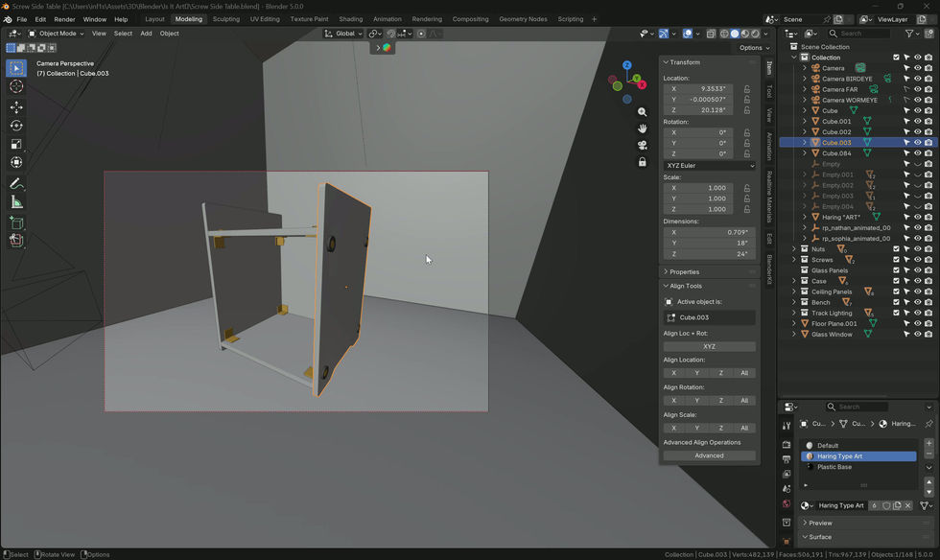Click the Advanced align button
940x560 pixels.
pyautogui.click(x=709, y=455)
